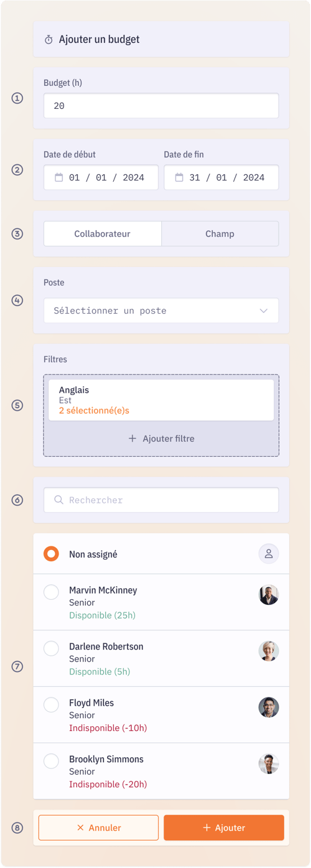Click the calendar icon in Date de fin

[179, 177]
